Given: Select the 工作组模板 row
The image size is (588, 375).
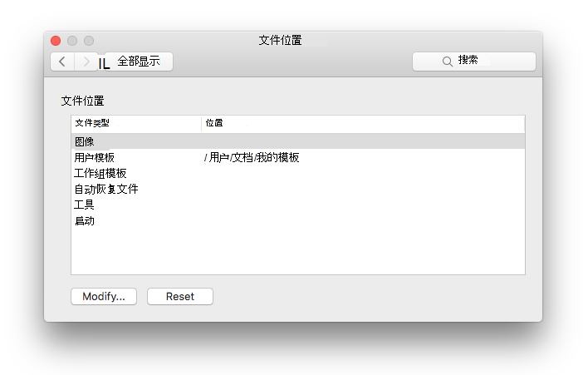Looking at the screenshot, I should (x=298, y=173).
